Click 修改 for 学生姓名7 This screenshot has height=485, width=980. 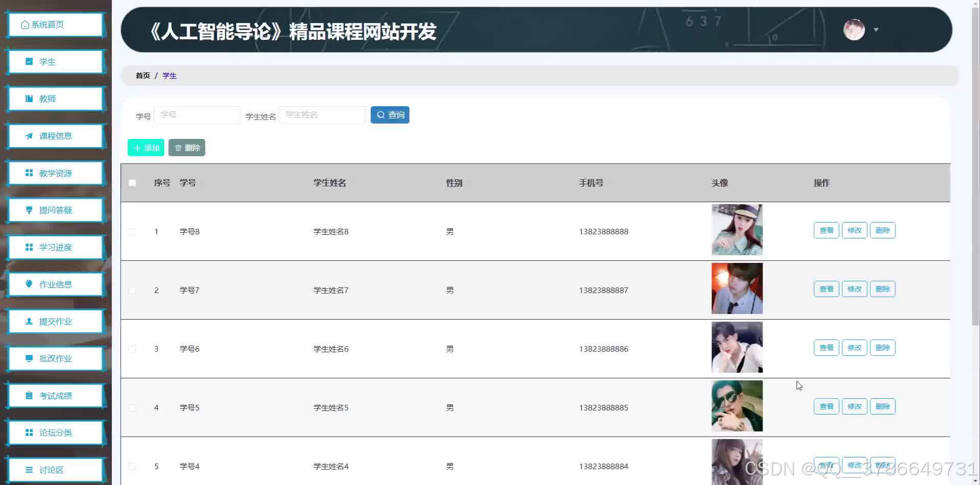[x=854, y=289]
